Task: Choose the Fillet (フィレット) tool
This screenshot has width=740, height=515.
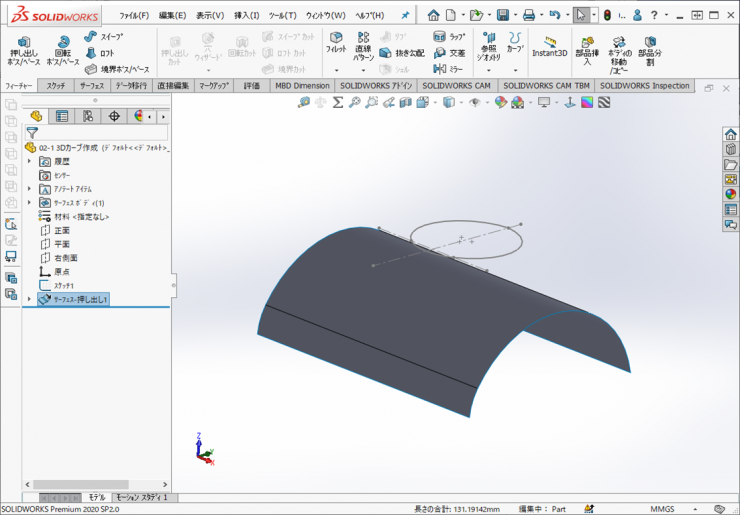Action: [x=336, y=41]
